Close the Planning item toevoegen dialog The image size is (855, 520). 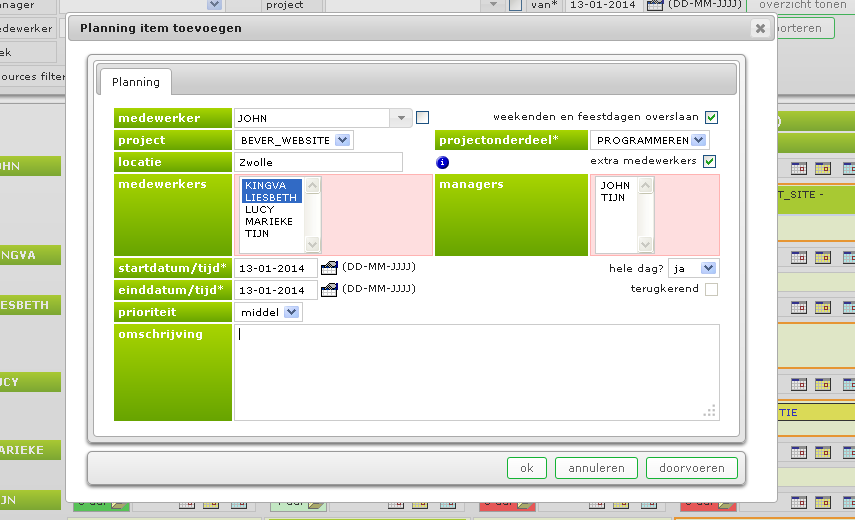[x=760, y=28]
